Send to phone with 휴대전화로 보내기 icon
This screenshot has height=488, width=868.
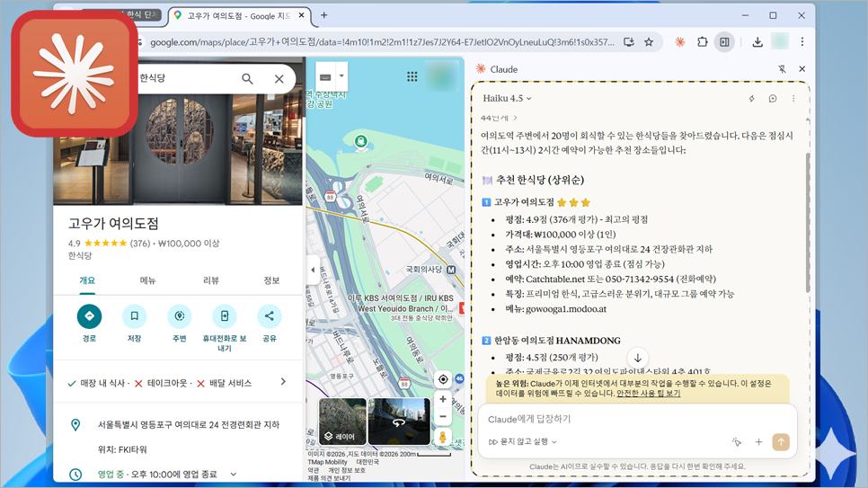[224, 316]
